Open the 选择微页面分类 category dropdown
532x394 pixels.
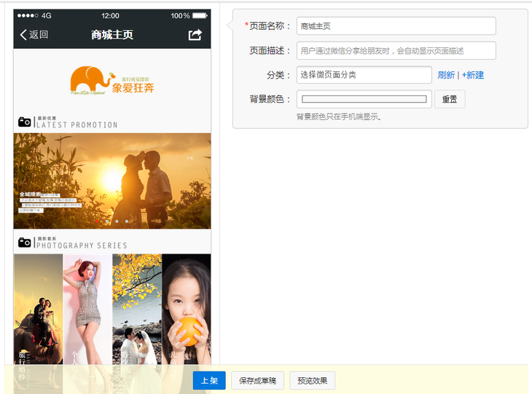364,75
